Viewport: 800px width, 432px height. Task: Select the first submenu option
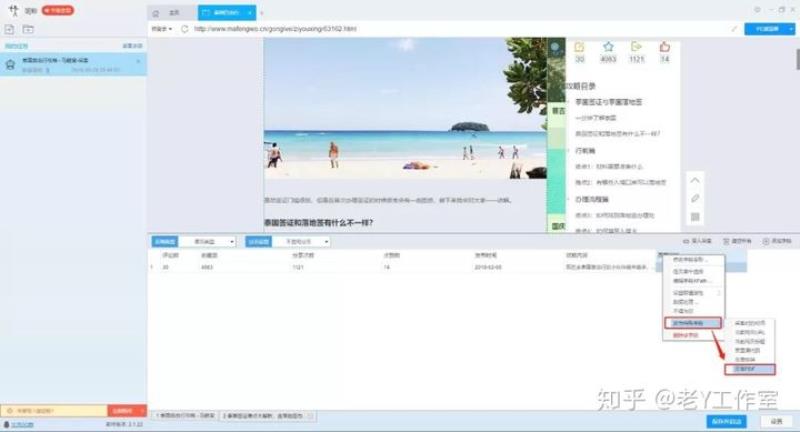point(750,323)
